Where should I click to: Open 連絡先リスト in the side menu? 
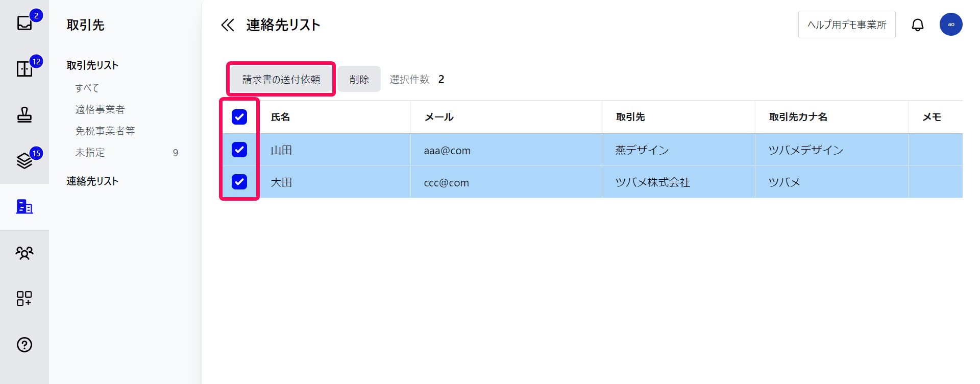pyautogui.click(x=92, y=181)
